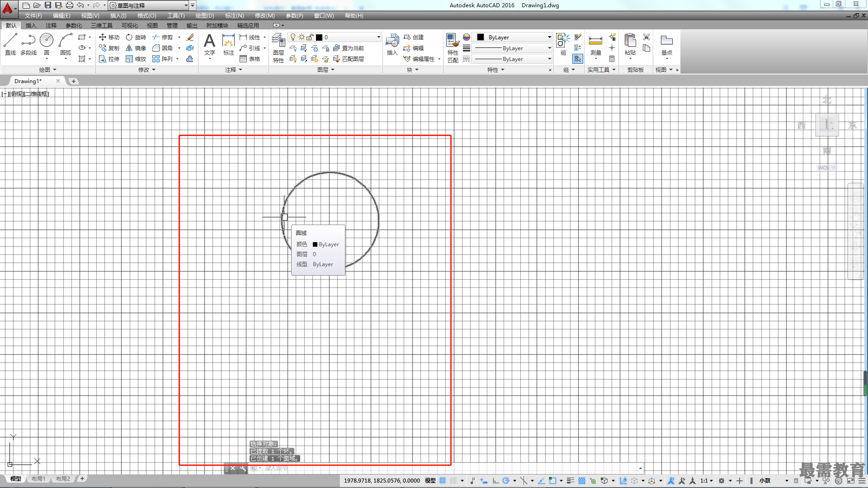Switch to 布局1 layout tab
The width and height of the screenshot is (868, 488).
point(38,479)
